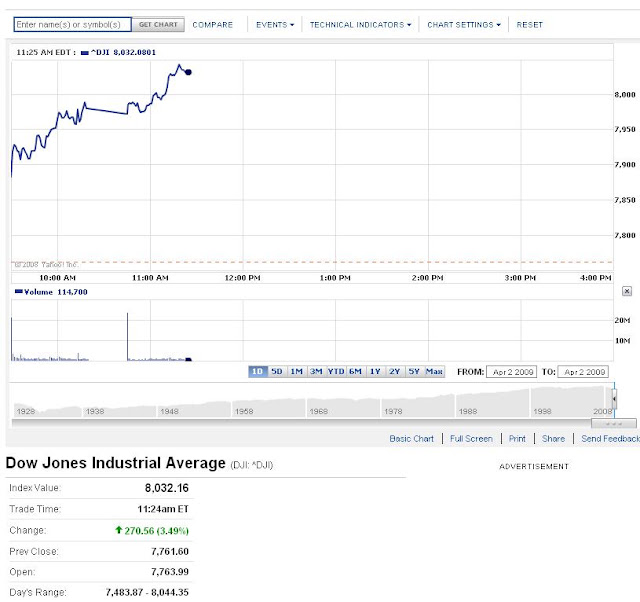Open the Basic Chart link
The height and width of the screenshot is (602, 640).
coord(411,439)
